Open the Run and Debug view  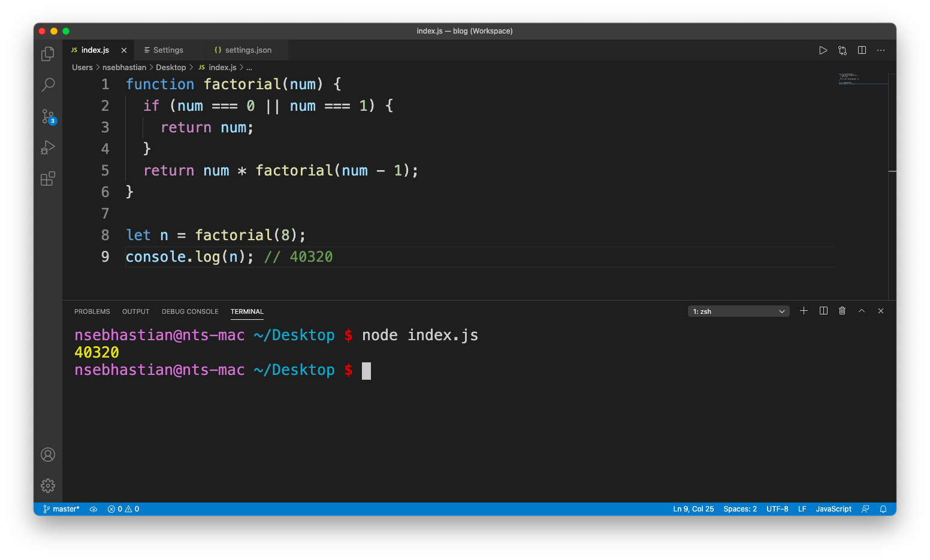coord(48,147)
